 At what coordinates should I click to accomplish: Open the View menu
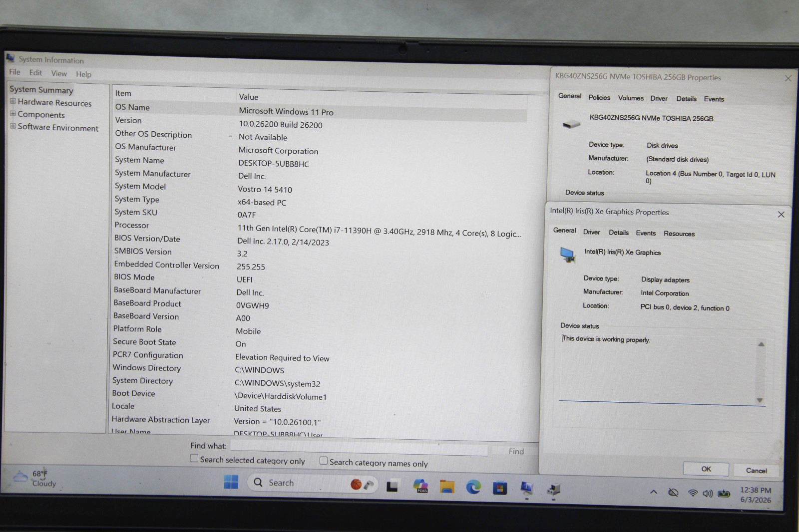coord(59,73)
